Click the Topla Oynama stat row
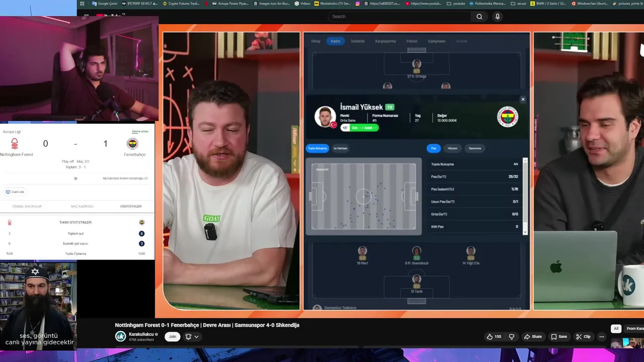 pos(75,253)
